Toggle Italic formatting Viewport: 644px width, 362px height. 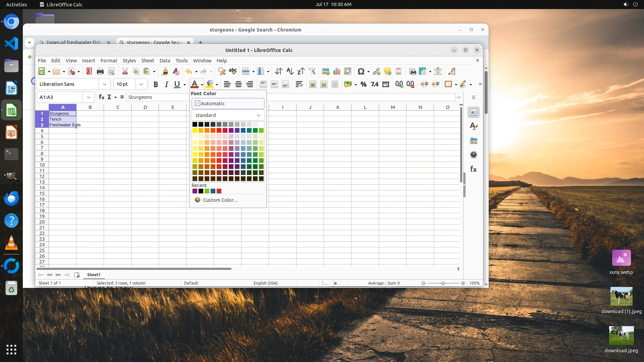click(x=166, y=84)
